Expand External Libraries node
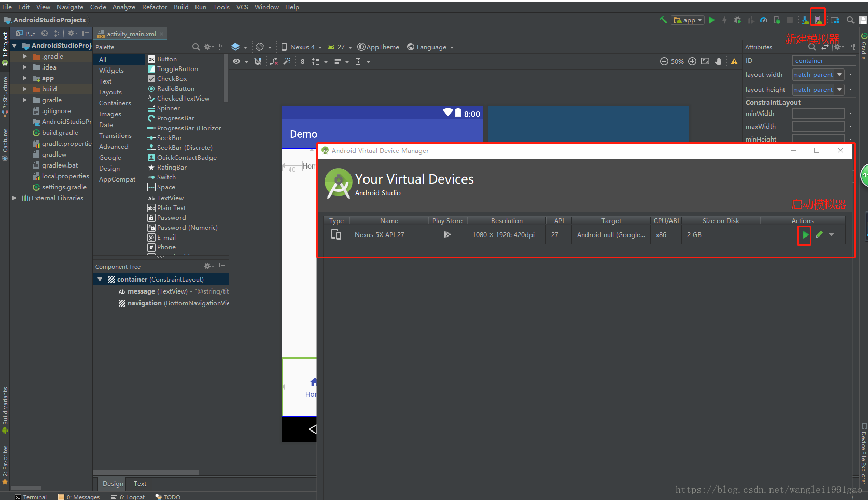868x500 pixels. click(15, 198)
